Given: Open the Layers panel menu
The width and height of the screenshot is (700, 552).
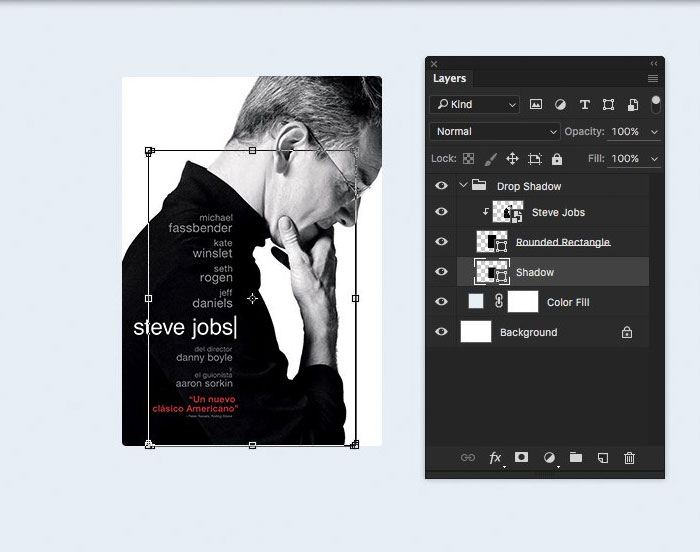Looking at the screenshot, I should 653,79.
